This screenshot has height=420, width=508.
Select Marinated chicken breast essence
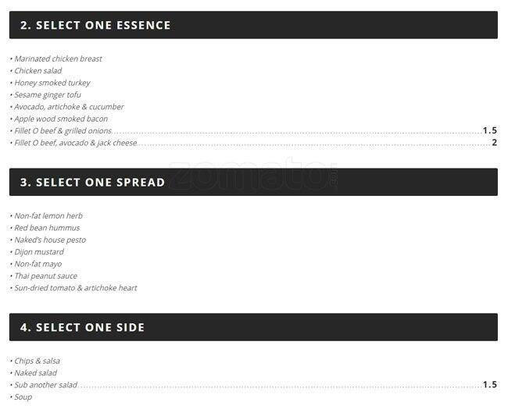pos(58,59)
